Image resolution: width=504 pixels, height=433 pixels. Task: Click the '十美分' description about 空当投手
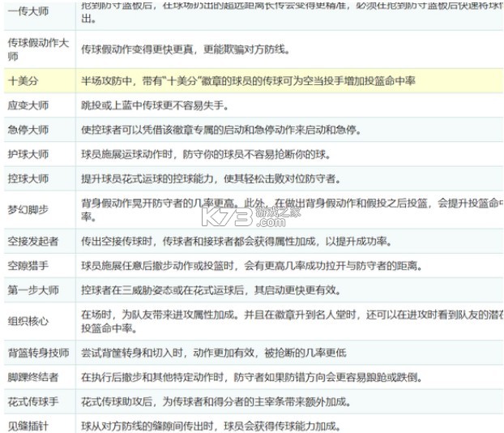click(x=248, y=80)
